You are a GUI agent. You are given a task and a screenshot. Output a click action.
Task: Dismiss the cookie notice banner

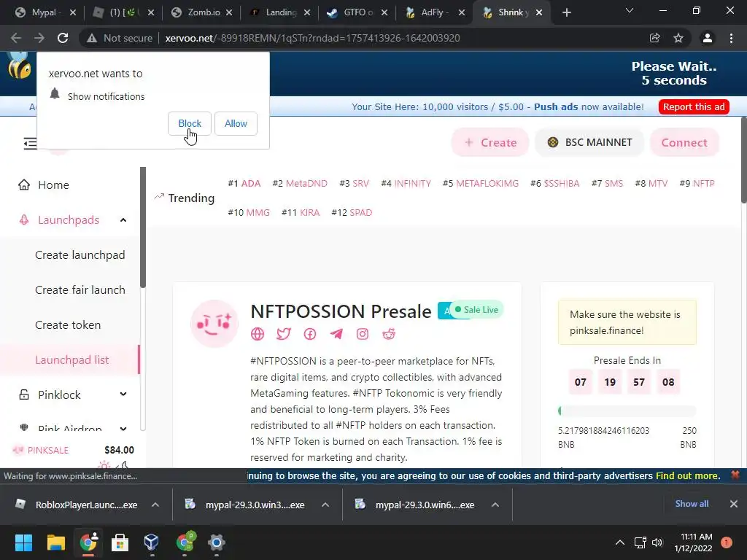point(735,475)
